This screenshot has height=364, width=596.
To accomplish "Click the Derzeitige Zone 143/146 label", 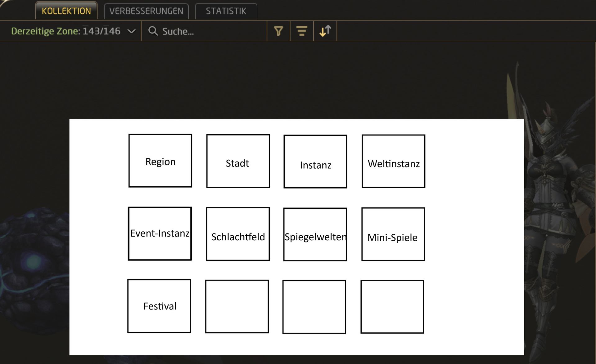I will (65, 31).
